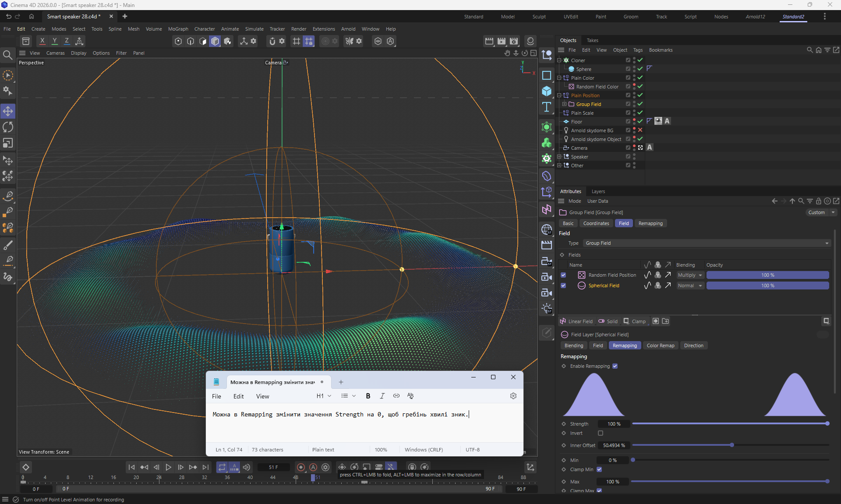841x504 pixels.
Task: Disable the Random Field Position layer checkbox
Action: (x=563, y=275)
